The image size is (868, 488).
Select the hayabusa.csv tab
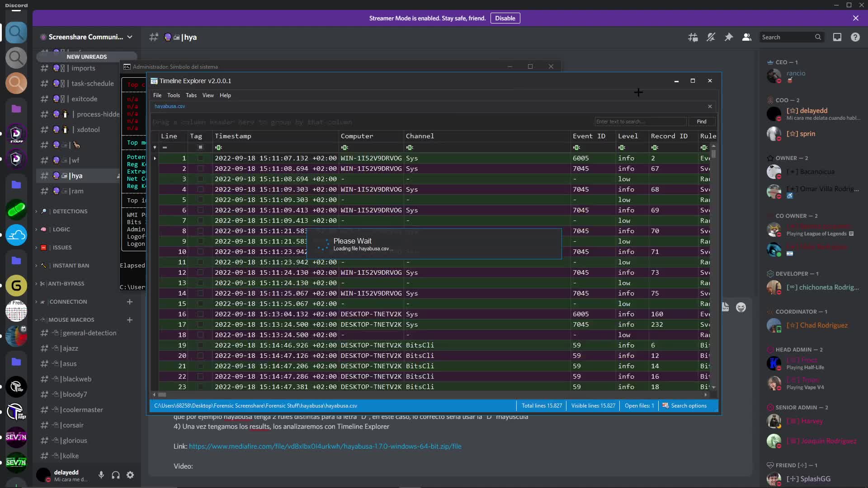170,106
